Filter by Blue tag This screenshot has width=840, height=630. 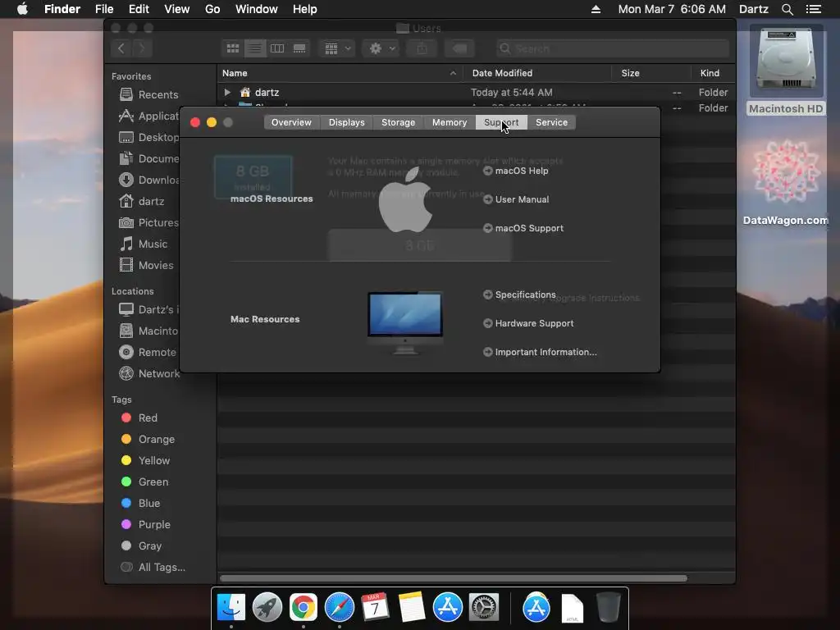(140, 504)
